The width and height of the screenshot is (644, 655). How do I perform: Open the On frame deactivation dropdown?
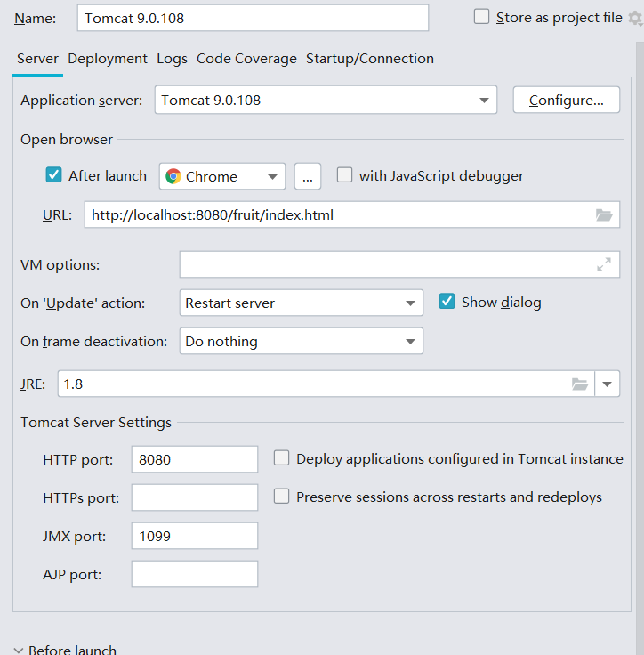301,341
